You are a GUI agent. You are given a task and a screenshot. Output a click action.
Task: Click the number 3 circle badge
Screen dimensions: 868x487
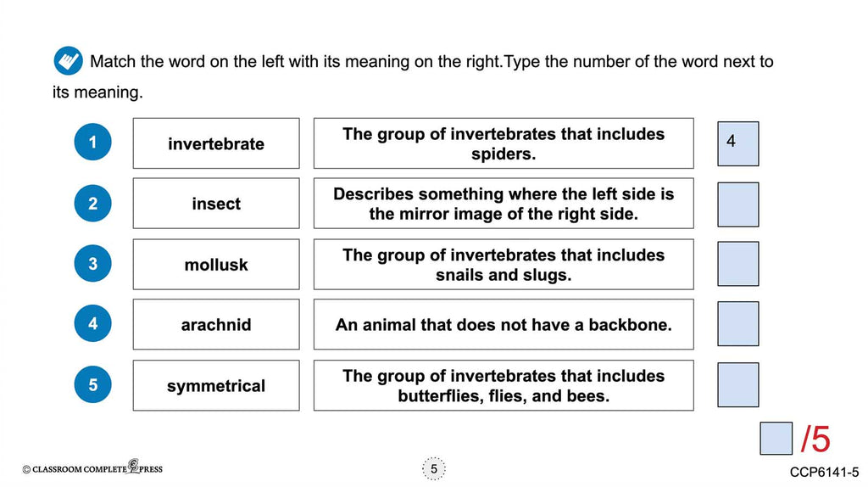92,264
